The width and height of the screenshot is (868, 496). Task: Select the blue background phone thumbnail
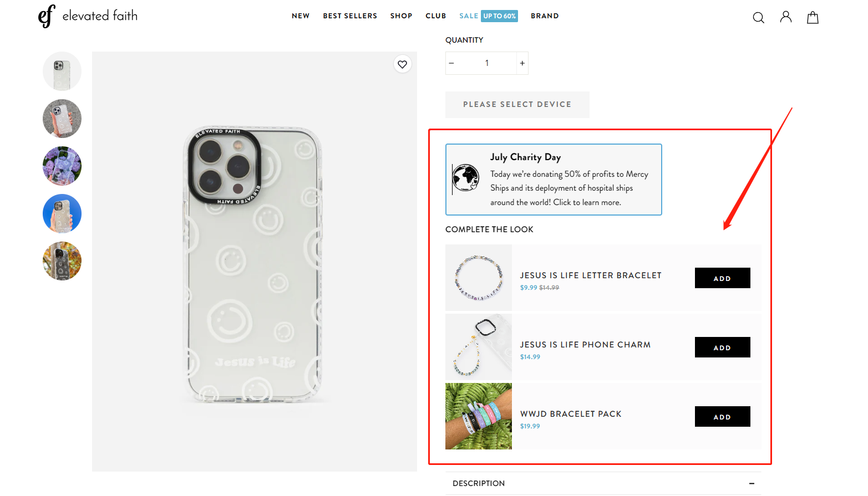coord(62,213)
